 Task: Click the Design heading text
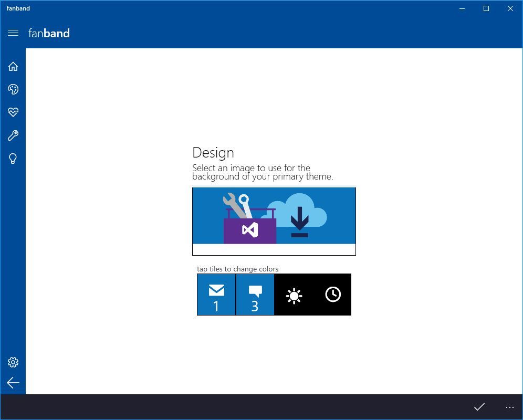tap(213, 153)
